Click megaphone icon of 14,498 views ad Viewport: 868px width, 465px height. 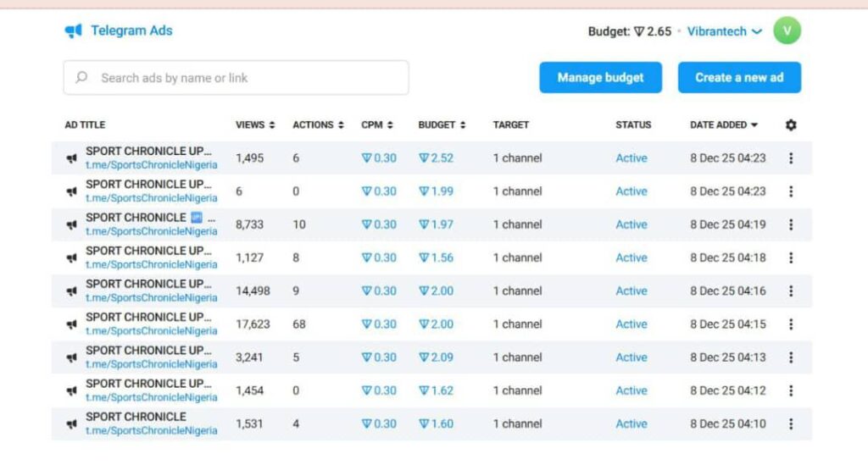click(71, 291)
